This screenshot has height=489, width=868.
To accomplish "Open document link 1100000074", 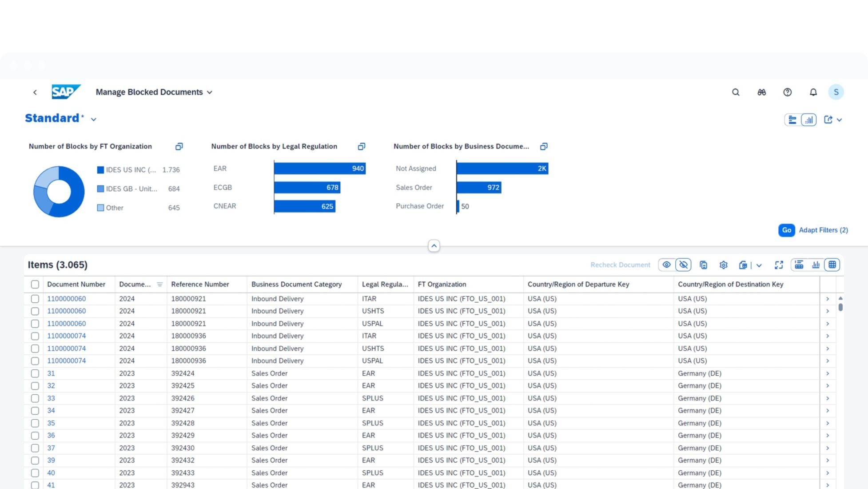I will coord(67,336).
